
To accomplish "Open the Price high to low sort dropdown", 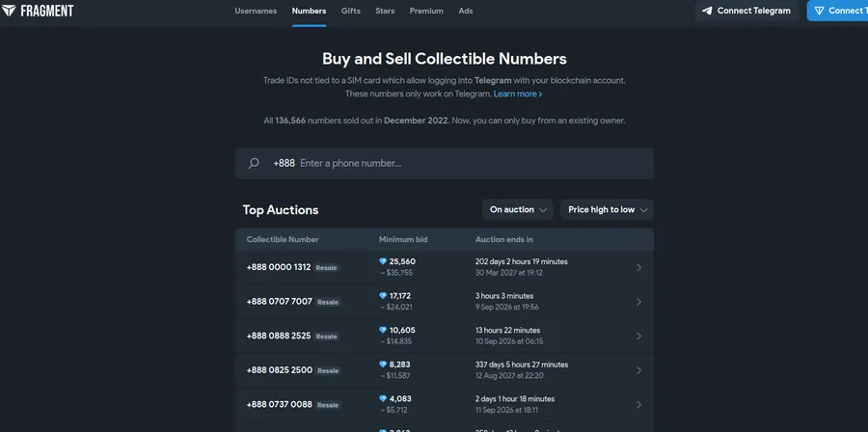I will pos(608,209).
